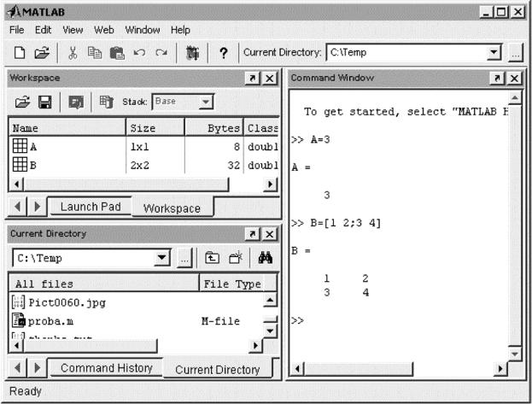Select variable B grid icon in Workspace
This screenshot has height=404, width=532.
click(x=20, y=164)
